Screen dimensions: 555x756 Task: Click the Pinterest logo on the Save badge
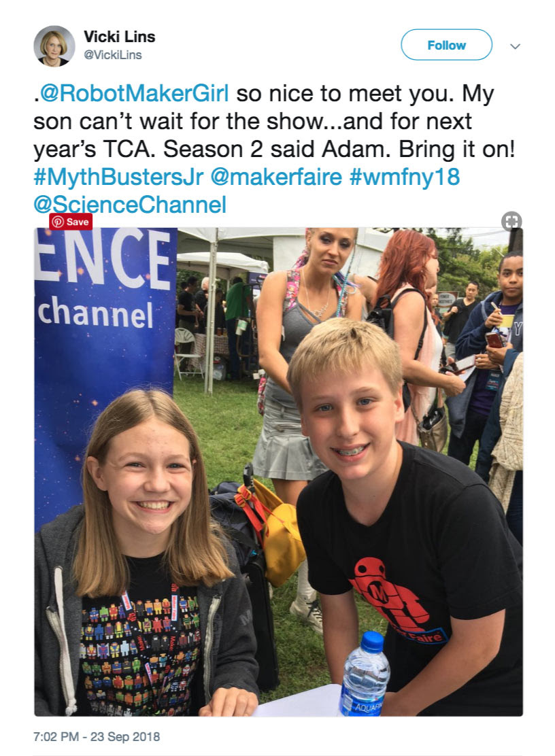click(x=58, y=222)
